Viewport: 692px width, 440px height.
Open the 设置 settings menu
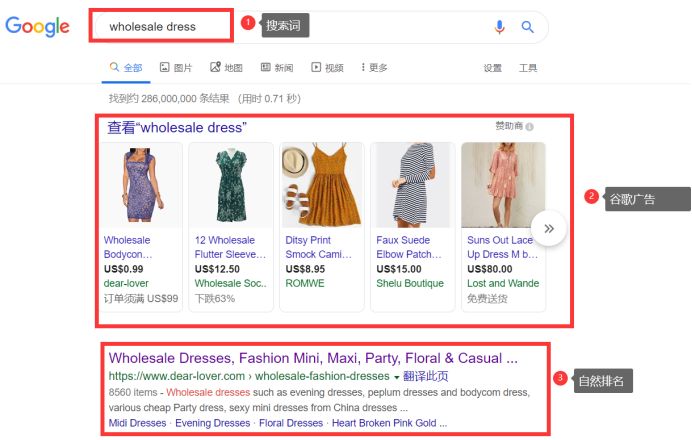(493, 68)
